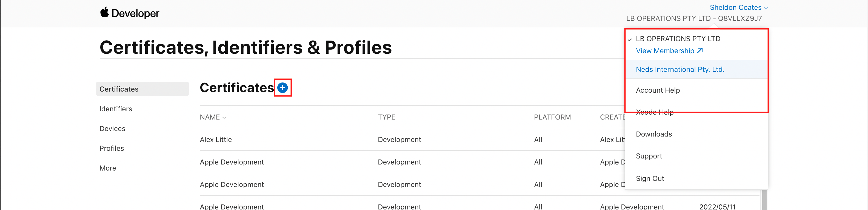Switch to Neds International Pty. Ltd. team

point(696,69)
